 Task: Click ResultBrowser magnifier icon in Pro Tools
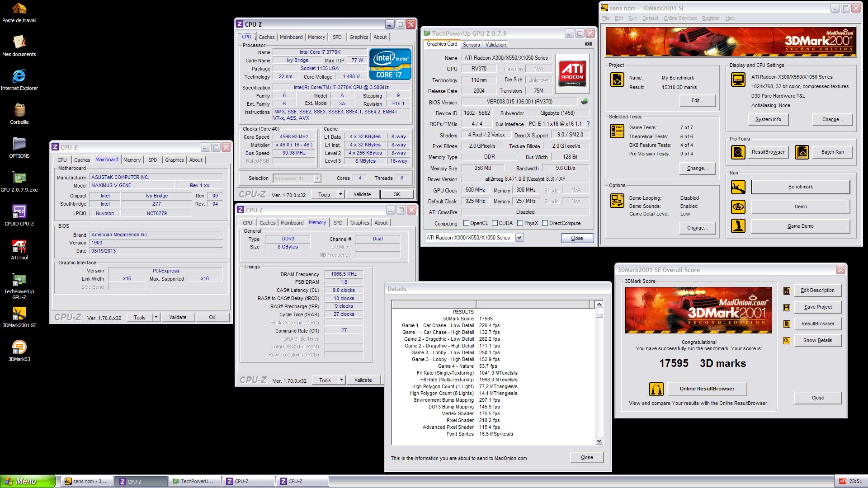coord(738,152)
